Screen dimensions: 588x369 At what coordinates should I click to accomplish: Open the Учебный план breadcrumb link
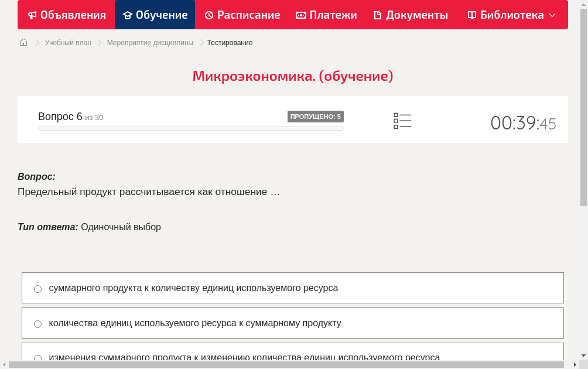coord(67,42)
